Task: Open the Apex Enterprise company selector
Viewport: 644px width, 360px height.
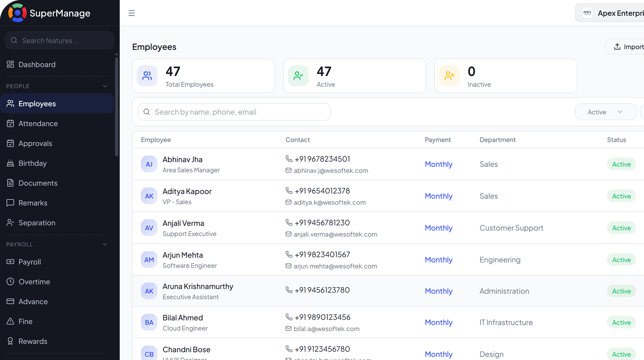Action: tap(609, 13)
